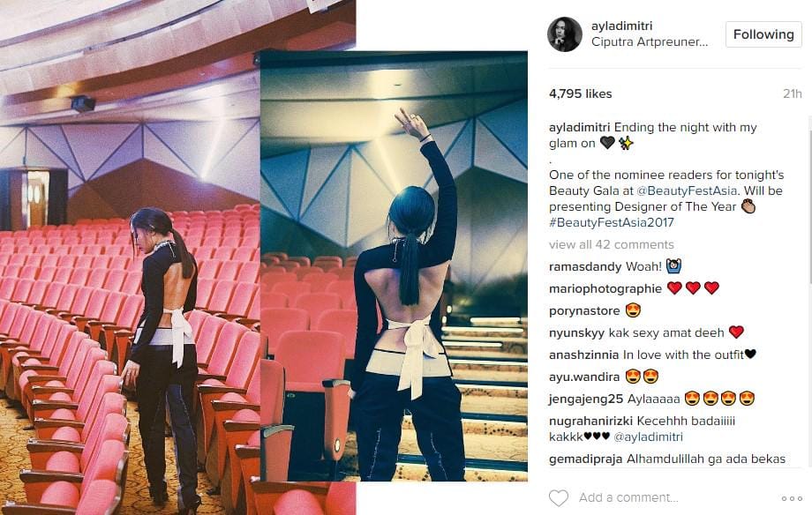Open porynastore commenter profile
Image resolution: width=812 pixels, height=515 pixels.
(584, 310)
